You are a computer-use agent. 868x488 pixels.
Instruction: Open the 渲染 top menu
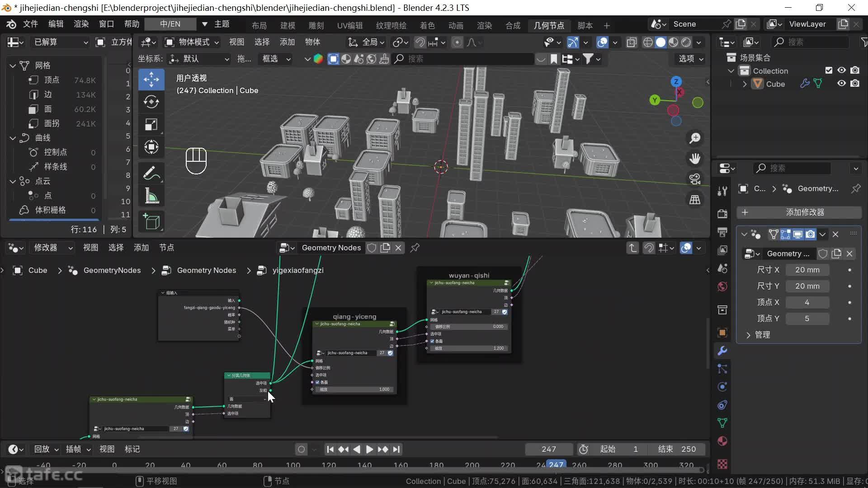click(81, 24)
